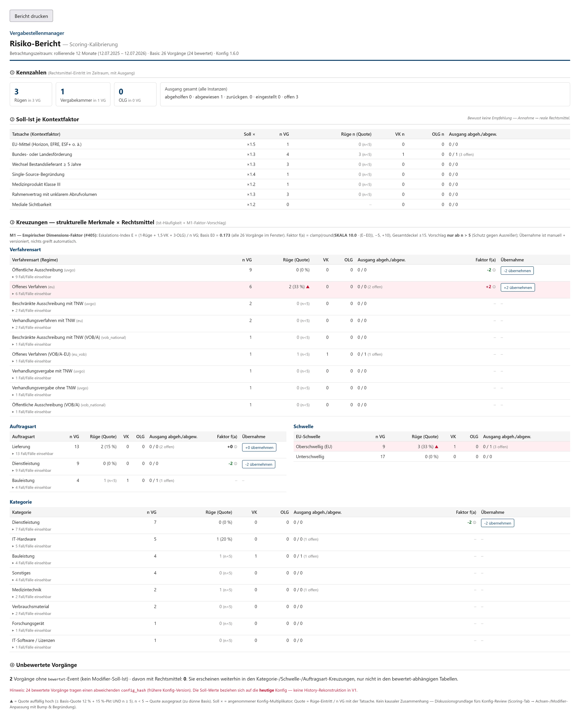
Task: Expand the 7 cases under Kategorie Dienstleistung
Action: [x=32, y=530]
